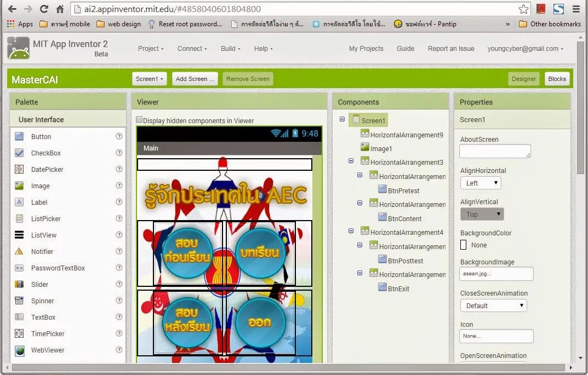Viewport: 588px width, 375px height.
Task: Expand the User Interface palette section
Action: point(68,119)
